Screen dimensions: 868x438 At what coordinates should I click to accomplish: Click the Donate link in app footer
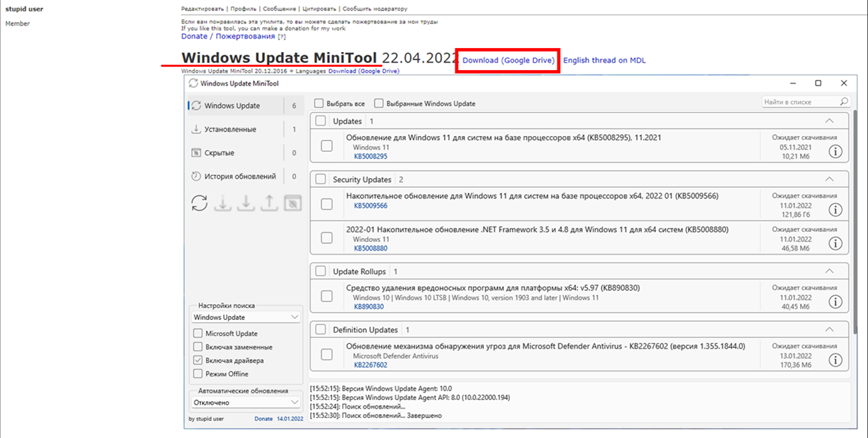[x=263, y=419]
